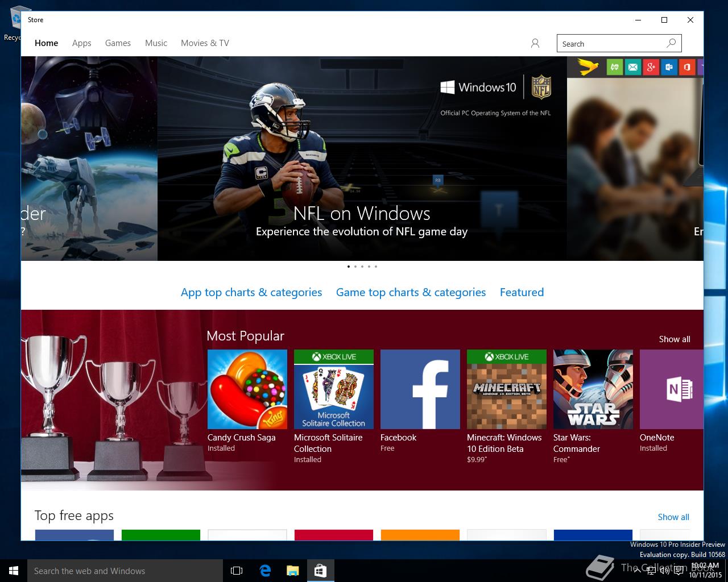Select the last carousel page dot
Image resolution: width=728 pixels, height=582 pixels.
[376, 266]
